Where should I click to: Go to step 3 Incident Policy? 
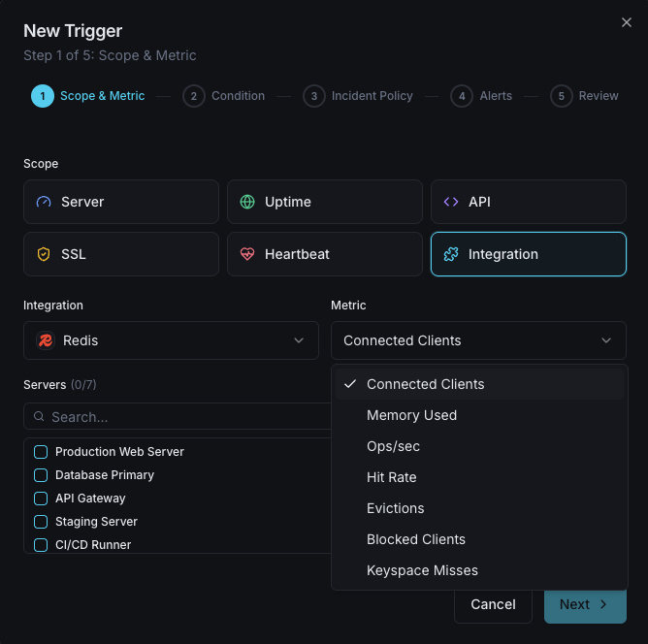tap(358, 96)
